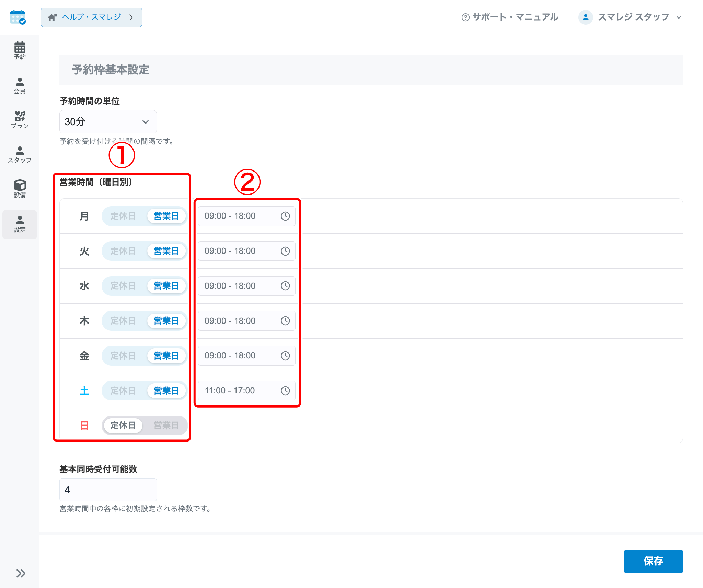Click the clock icon for Wednesday hours

[x=285, y=286]
